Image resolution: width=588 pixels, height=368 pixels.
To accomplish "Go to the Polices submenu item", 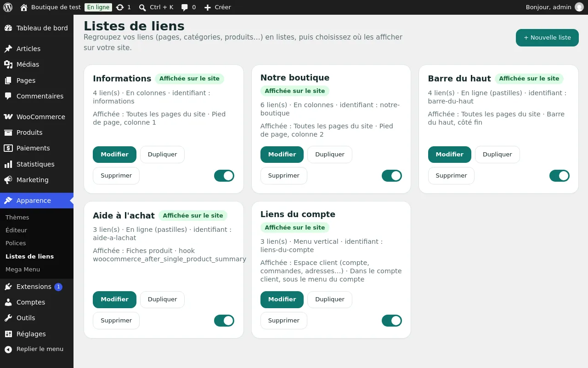I will tap(16, 243).
